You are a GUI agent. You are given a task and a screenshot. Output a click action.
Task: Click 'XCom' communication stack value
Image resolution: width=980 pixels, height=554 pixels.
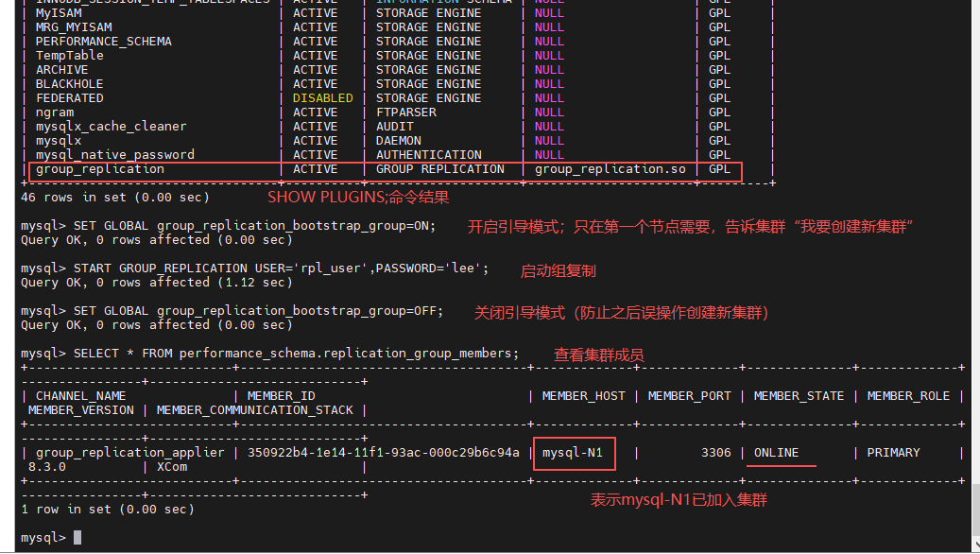(172, 467)
